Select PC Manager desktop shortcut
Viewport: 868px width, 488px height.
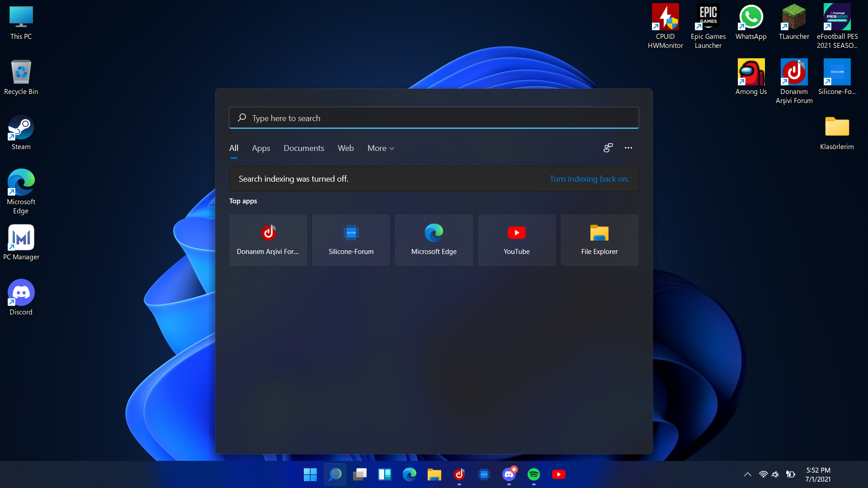point(21,243)
